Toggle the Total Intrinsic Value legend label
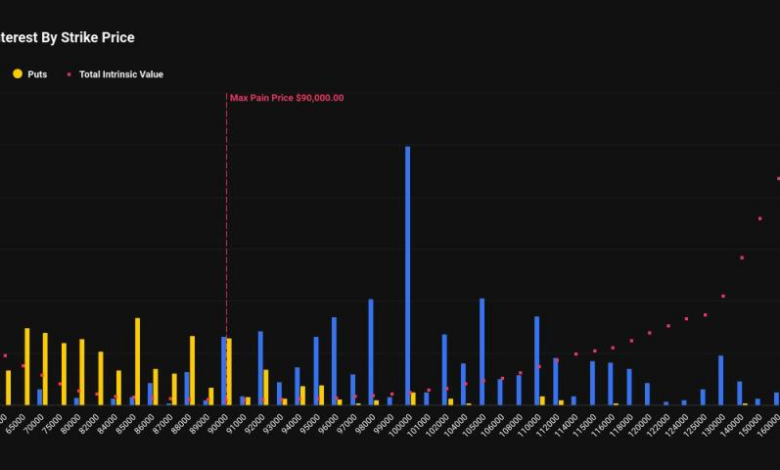This screenshot has width=780, height=470. pos(121,74)
